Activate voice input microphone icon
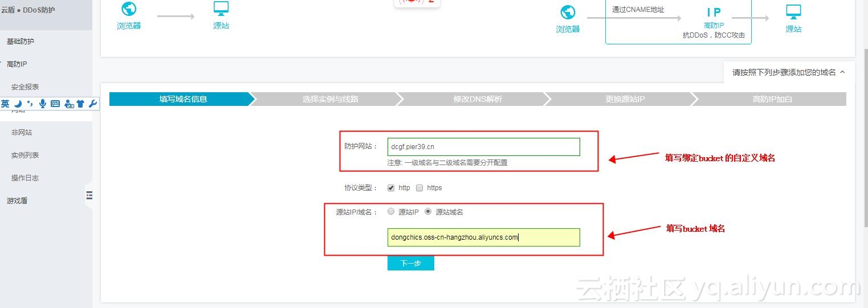 click(42, 104)
